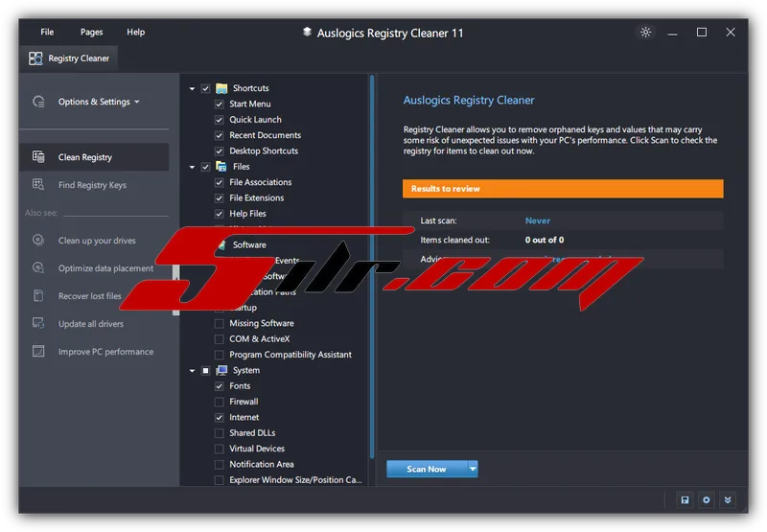
Task: Click the Scan Now button
Action: pyautogui.click(x=427, y=469)
